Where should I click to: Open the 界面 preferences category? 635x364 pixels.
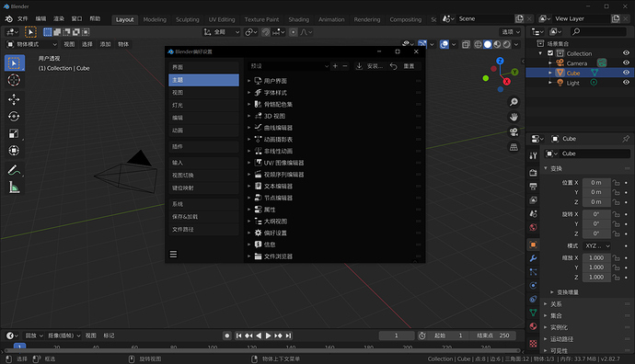click(x=203, y=67)
